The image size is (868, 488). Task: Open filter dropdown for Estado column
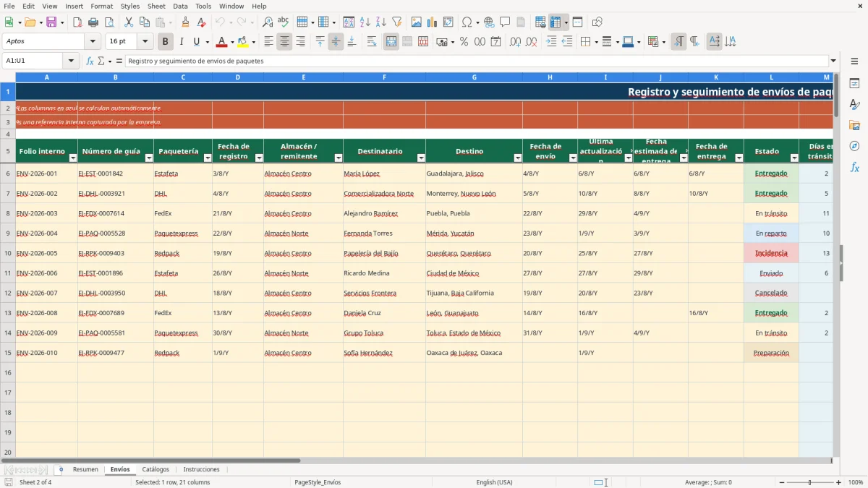[x=794, y=158]
